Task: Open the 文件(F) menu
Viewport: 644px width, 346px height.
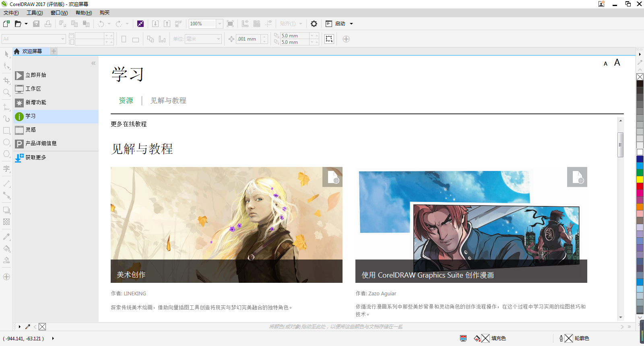Action: (11, 13)
